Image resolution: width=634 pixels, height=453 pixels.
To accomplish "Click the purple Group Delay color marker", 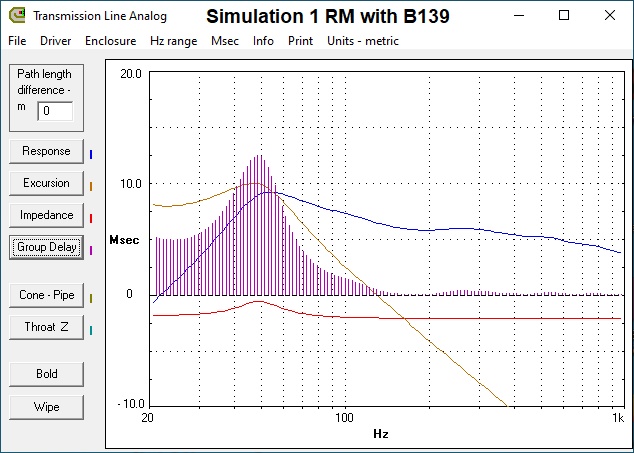I will pos(91,251).
